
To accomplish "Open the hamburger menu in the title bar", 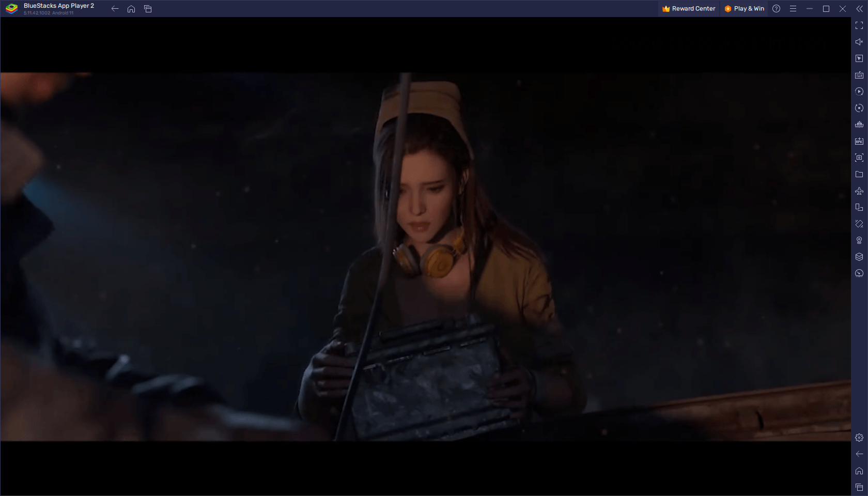I will click(793, 9).
